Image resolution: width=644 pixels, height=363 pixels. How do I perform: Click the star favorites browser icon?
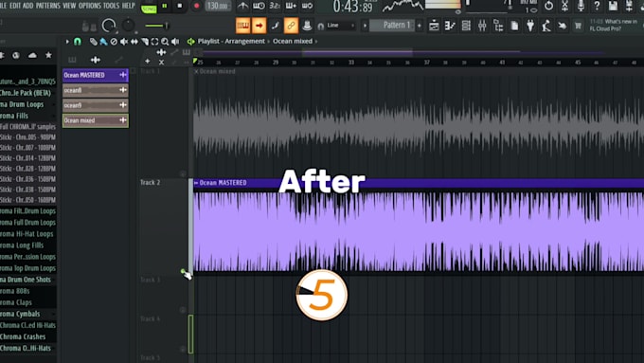(x=48, y=55)
